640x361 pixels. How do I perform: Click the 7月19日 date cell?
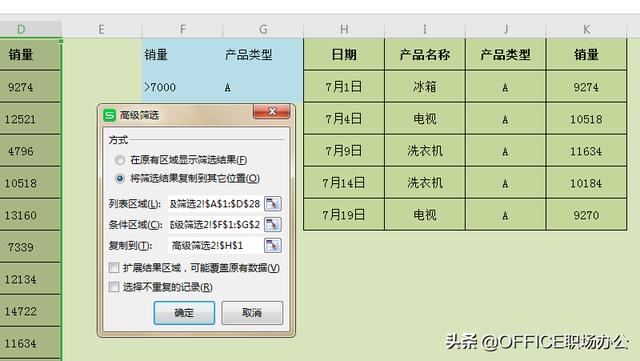[x=344, y=215]
